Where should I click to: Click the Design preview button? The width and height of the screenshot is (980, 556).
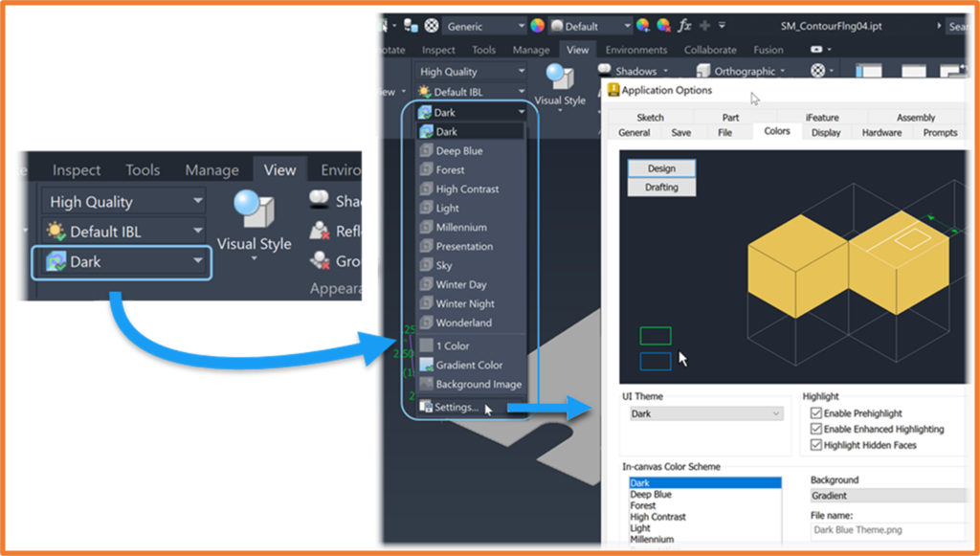[661, 168]
